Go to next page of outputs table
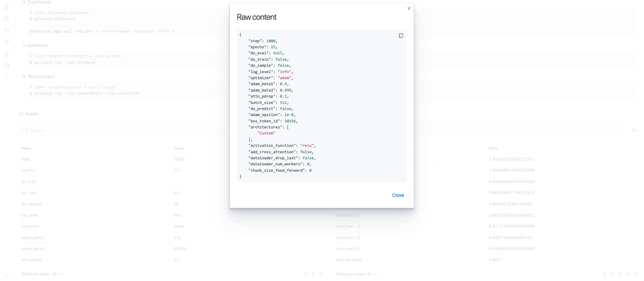644x281 pixels. pyautogui.click(x=635, y=274)
